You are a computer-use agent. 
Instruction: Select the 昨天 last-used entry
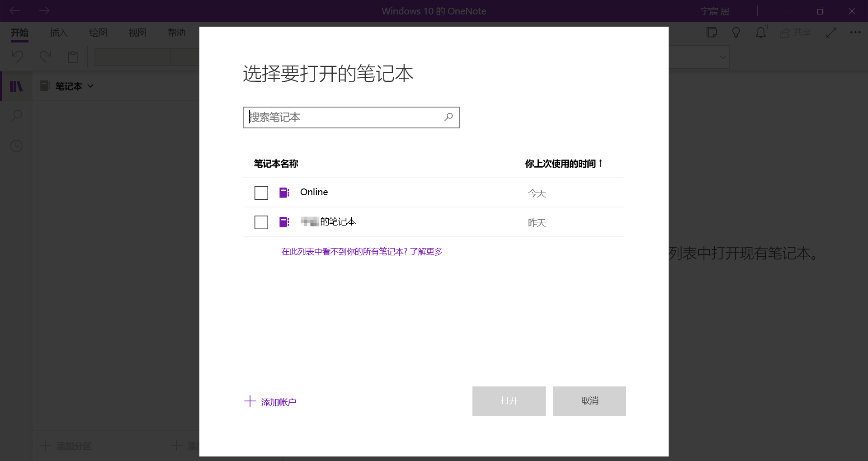pos(537,223)
